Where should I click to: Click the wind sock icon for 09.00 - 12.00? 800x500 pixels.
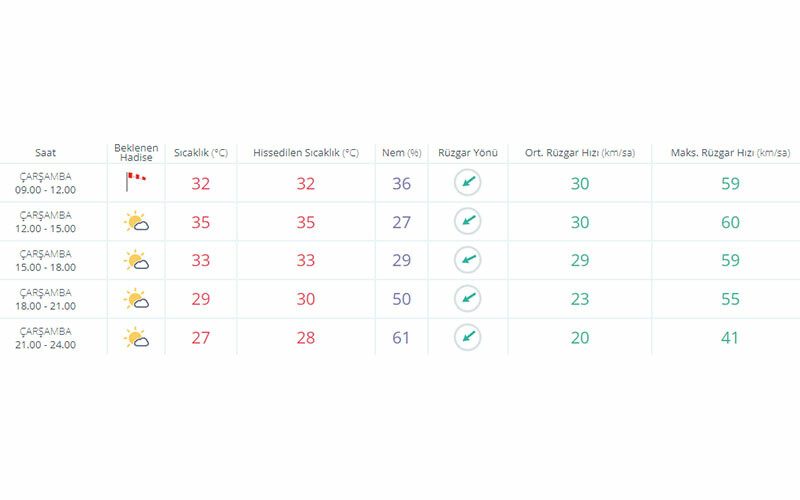136,182
